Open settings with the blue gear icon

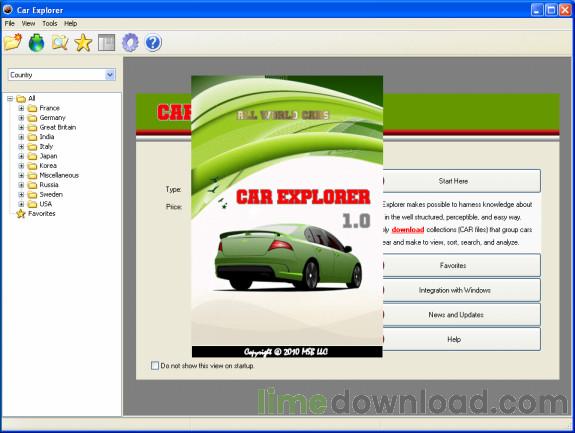pos(130,43)
